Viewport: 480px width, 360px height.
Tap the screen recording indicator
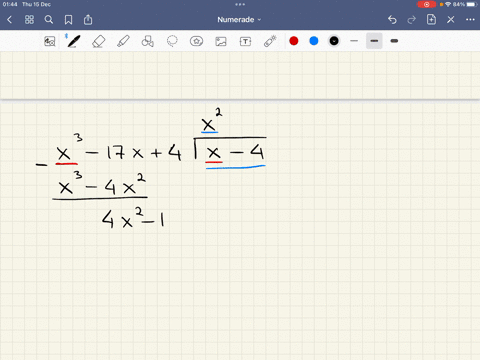[x=426, y=4]
